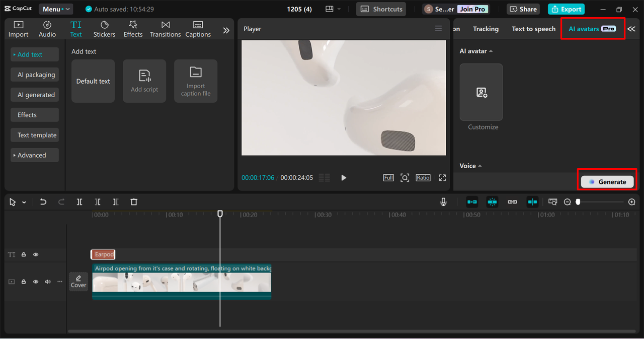The image size is (644, 339).
Task: Open Text template category
Action: [35, 135]
